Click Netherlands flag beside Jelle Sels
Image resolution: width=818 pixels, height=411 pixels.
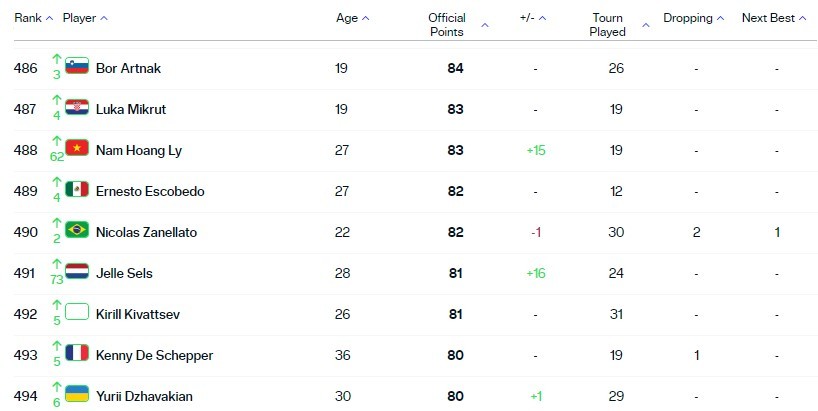coord(77,271)
